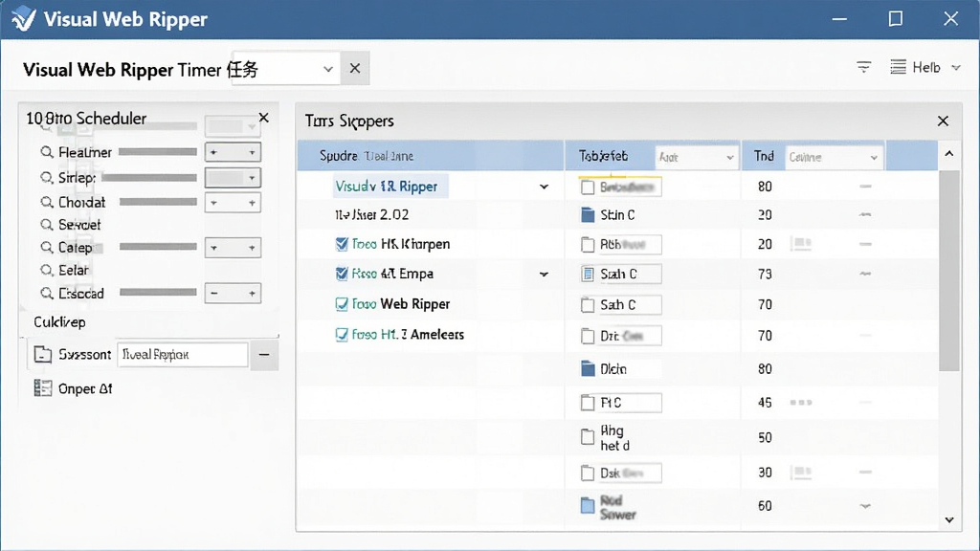The height and width of the screenshot is (551, 980).
Task: Click into the Sxessont input field
Action: 183,354
